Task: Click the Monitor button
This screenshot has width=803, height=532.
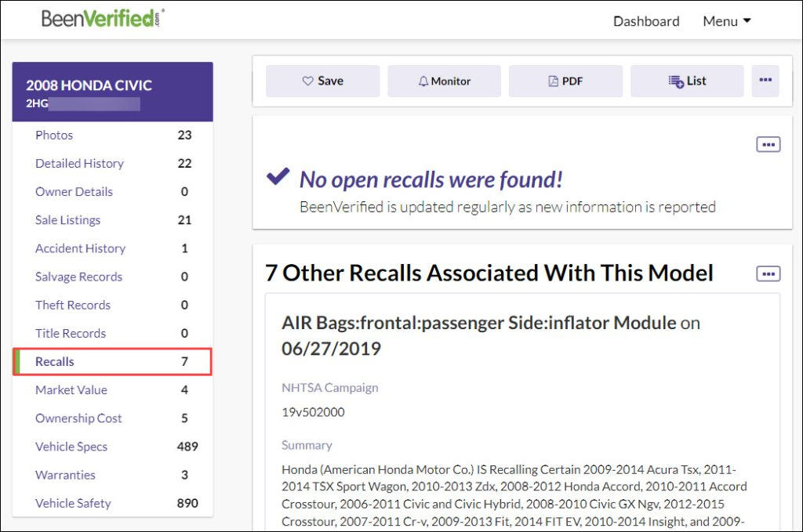Action: pyautogui.click(x=444, y=81)
